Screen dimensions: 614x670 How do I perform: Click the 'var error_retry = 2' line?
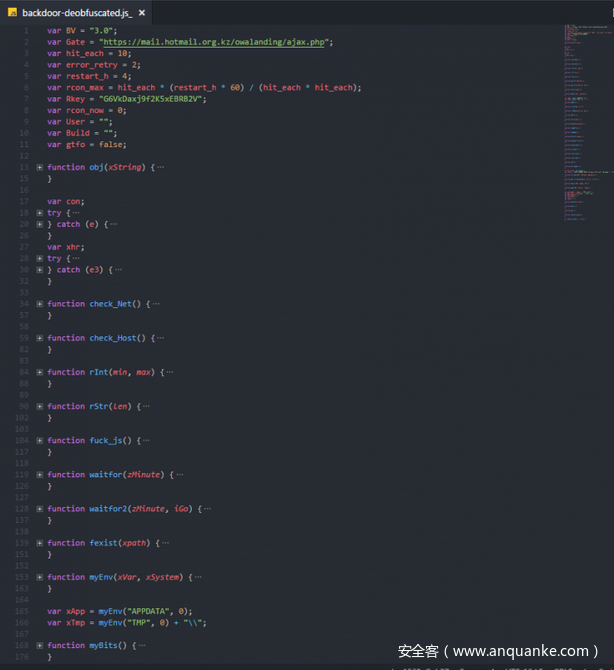coord(94,65)
